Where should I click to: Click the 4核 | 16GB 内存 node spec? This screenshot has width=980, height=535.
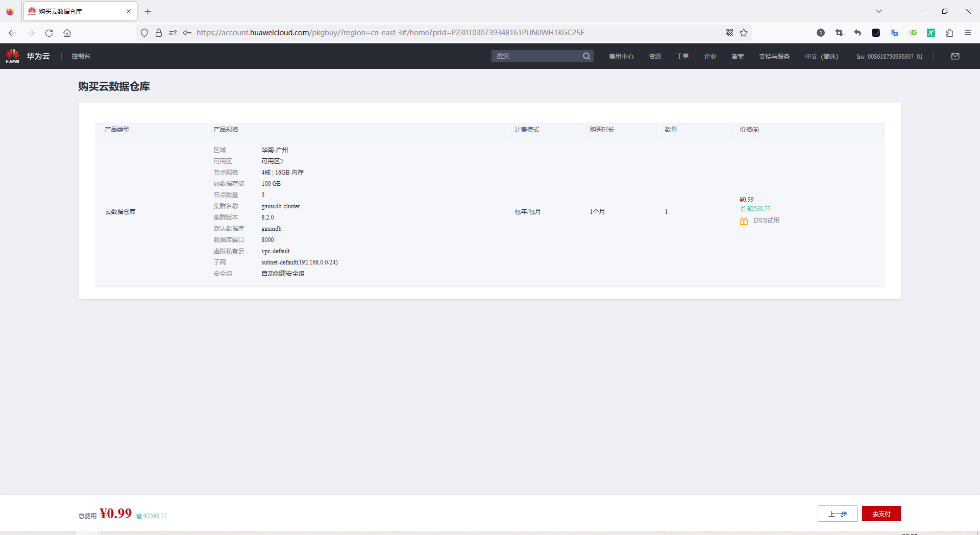click(x=282, y=173)
